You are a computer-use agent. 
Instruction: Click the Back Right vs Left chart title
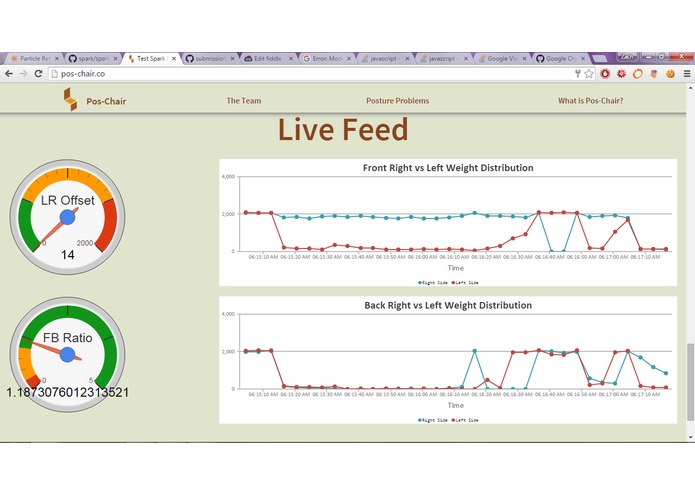pos(448,305)
